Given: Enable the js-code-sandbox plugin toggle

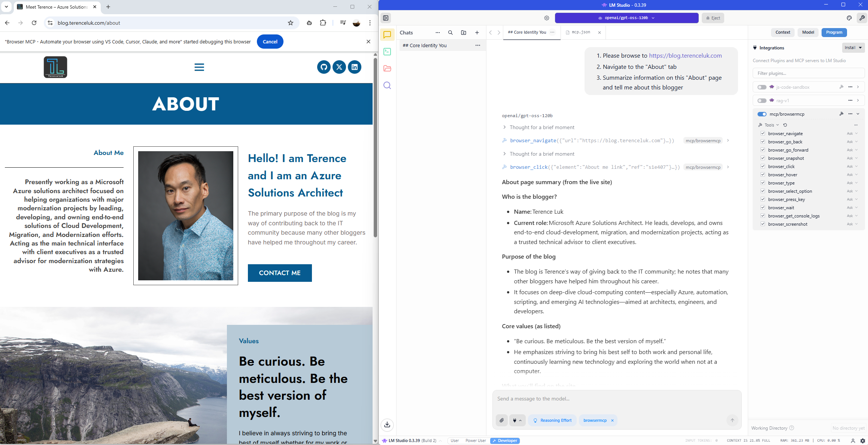Looking at the screenshot, I should point(762,87).
